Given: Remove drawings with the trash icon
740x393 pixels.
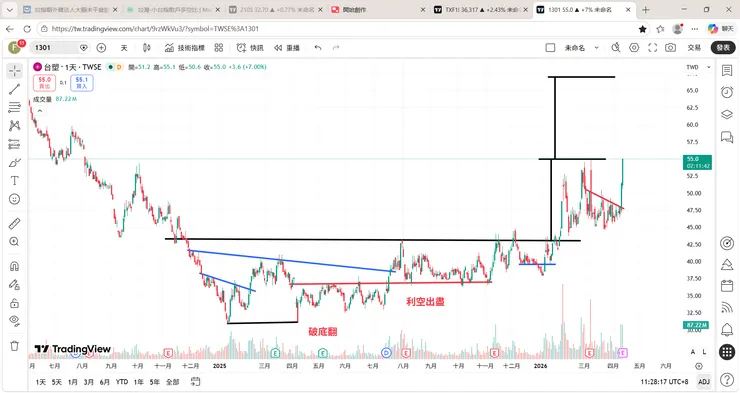Looking at the screenshot, I should [x=15, y=346].
